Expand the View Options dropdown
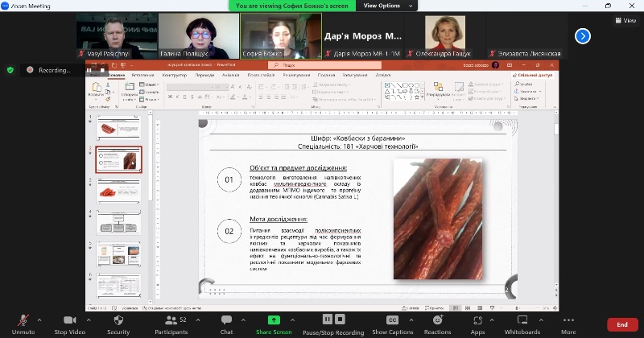This screenshot has height=338, width=644. (x=386, y=6)
